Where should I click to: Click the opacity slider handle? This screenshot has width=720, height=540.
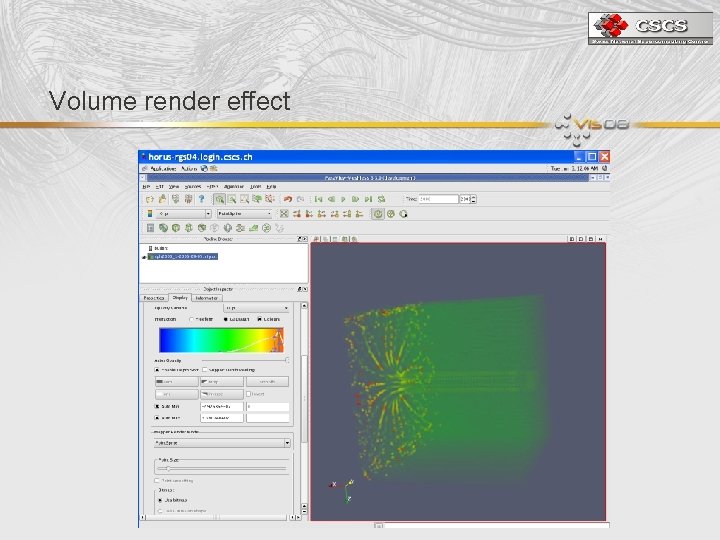pos(287,360)
